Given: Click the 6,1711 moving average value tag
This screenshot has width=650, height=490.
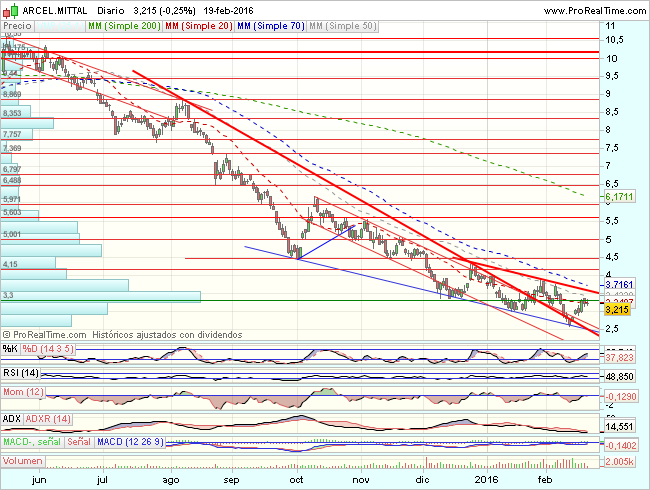Looking at the screenshot, I should tap(619, 196).
